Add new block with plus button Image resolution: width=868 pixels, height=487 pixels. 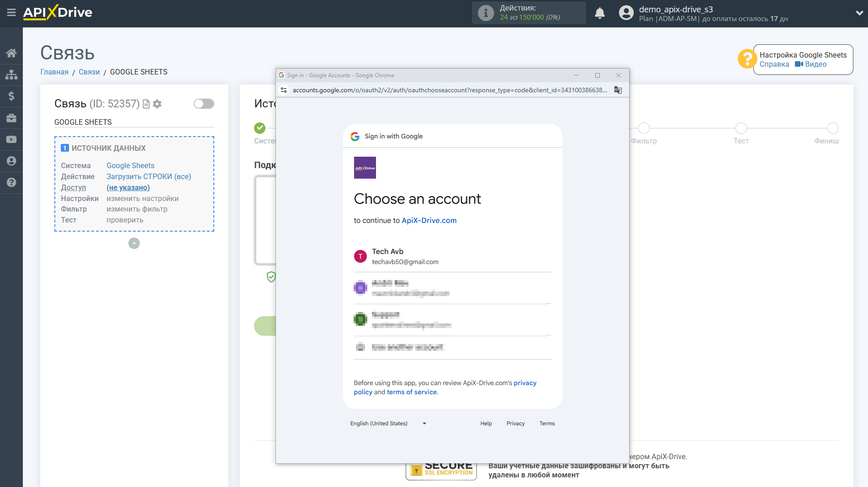[134, 243]
